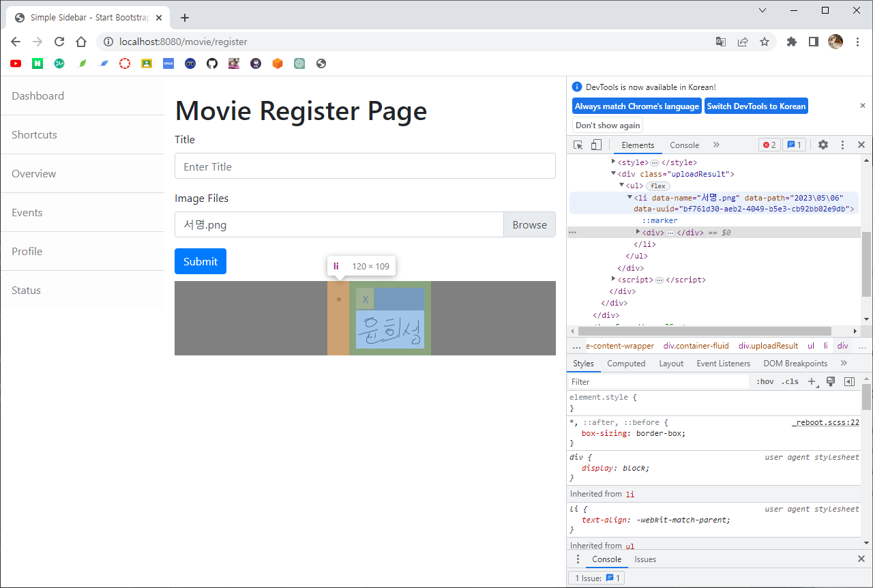Show more Styles pane tabs
The height and width of the screenshot is (588, 873).
[x=844, y=364]
